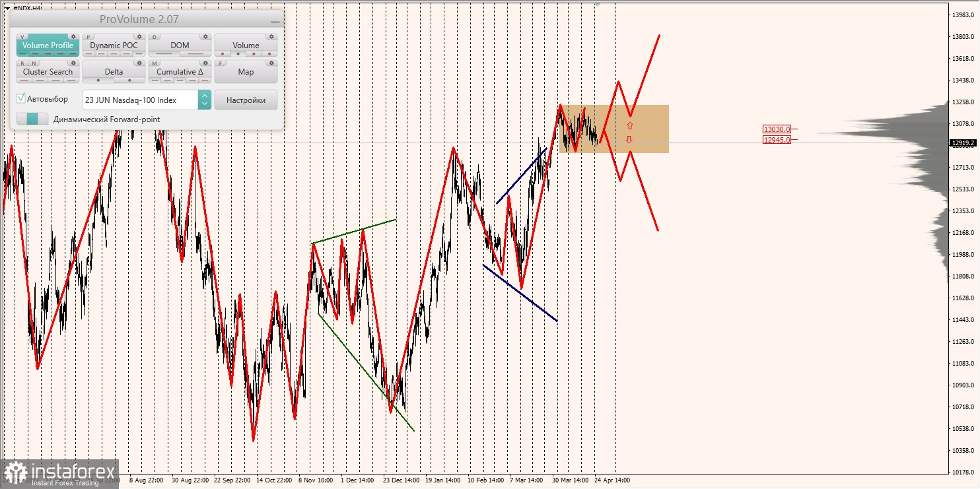This screenshot has width=980, height=489.
Task: Open DOM gear settings icon
Action: (205, 37)
